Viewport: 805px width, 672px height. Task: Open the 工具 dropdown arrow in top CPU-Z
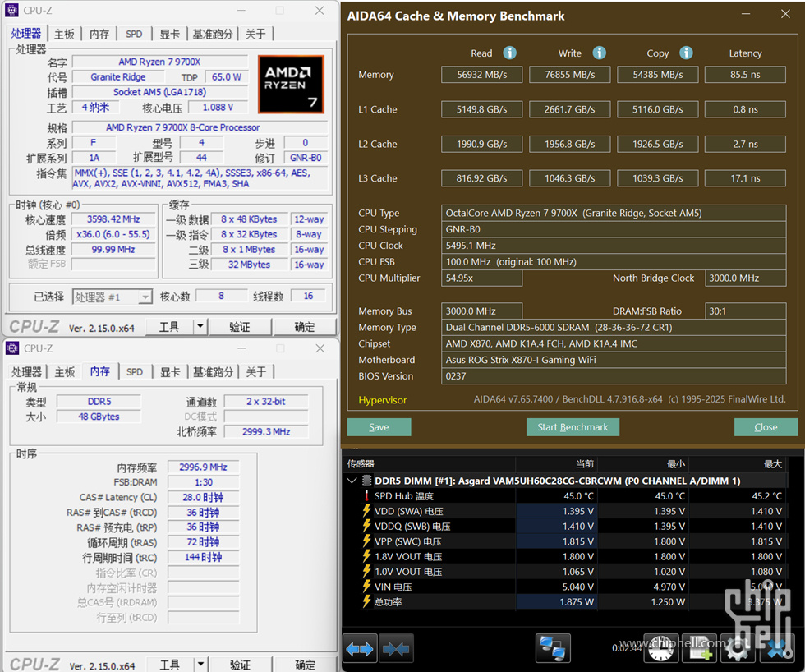coord(200,327)
